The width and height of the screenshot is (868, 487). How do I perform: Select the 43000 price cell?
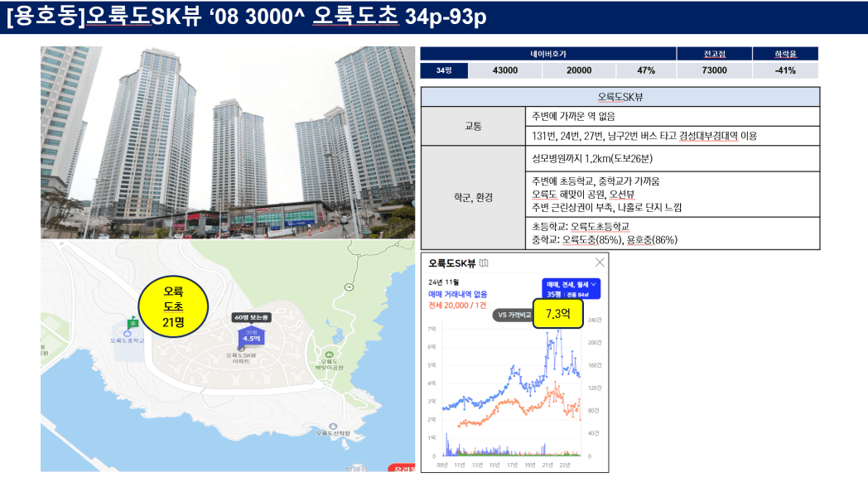(505, 70)
